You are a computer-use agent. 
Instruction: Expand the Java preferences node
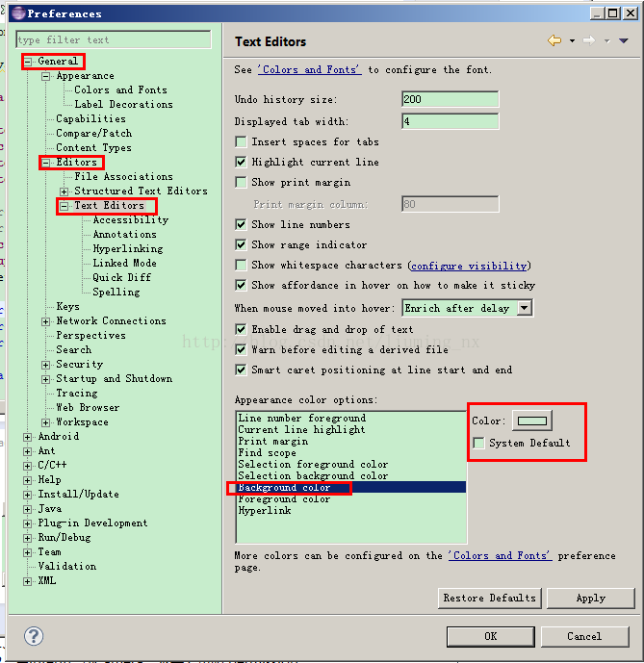click(x=28, y=509)
